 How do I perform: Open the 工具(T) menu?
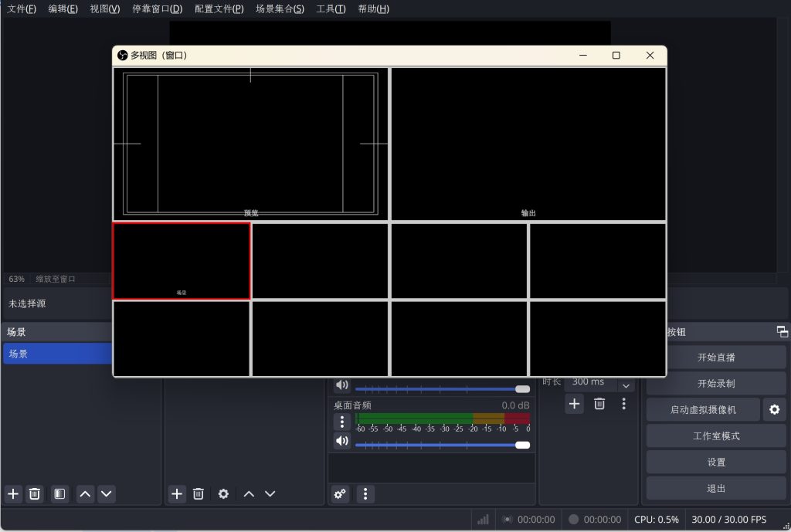coord(331,8)
